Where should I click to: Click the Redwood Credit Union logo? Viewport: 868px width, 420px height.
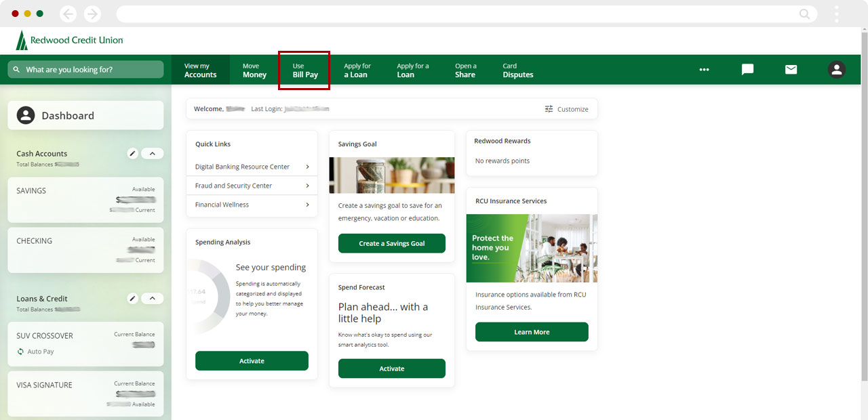tap(69, 40)
